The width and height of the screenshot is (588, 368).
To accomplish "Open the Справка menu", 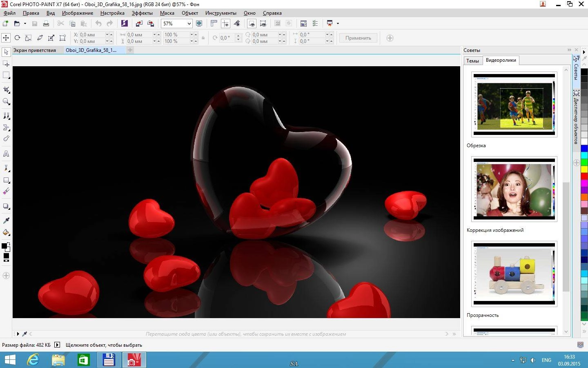I will tap(272, 13).
